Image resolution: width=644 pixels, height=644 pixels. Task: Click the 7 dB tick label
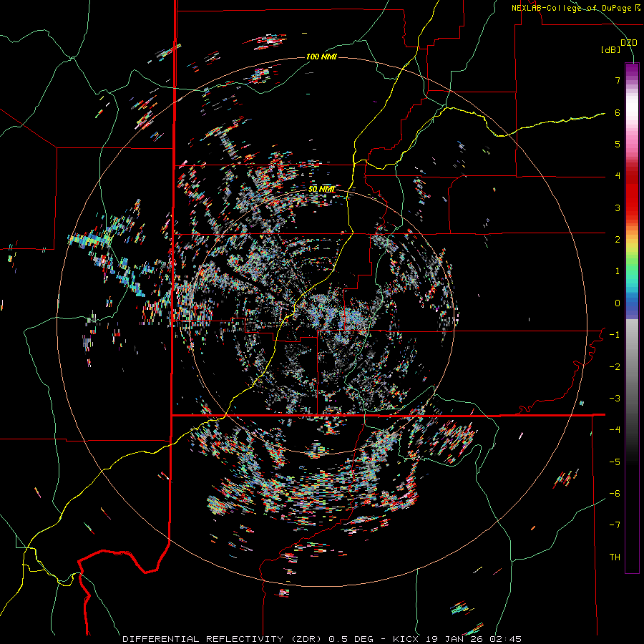pyautogui.click(x=618, y=80)
